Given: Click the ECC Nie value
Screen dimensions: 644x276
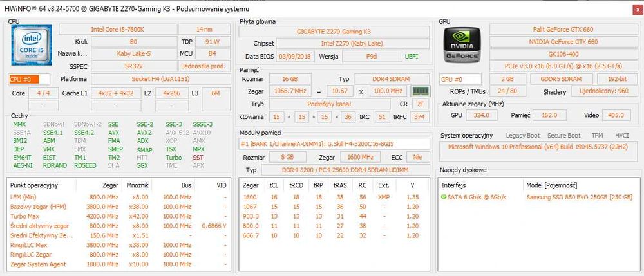Looking at the screenshot, I should (x=418, y=157).
